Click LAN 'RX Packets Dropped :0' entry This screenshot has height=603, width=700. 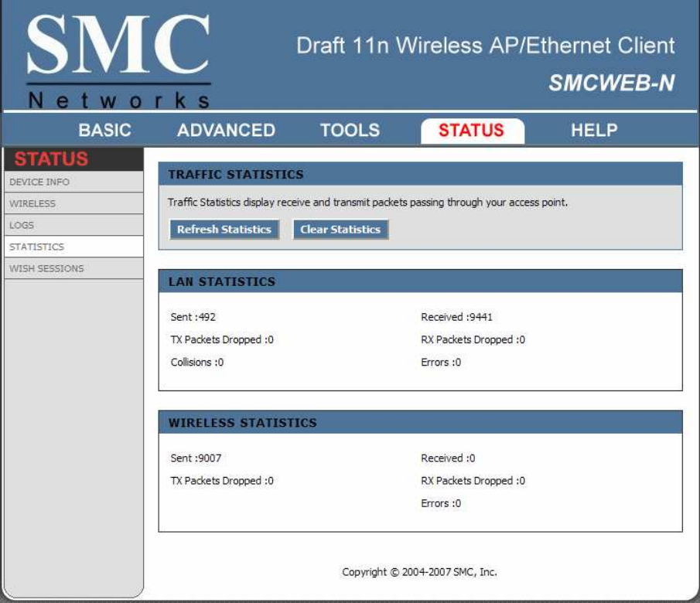pos(473,339)
